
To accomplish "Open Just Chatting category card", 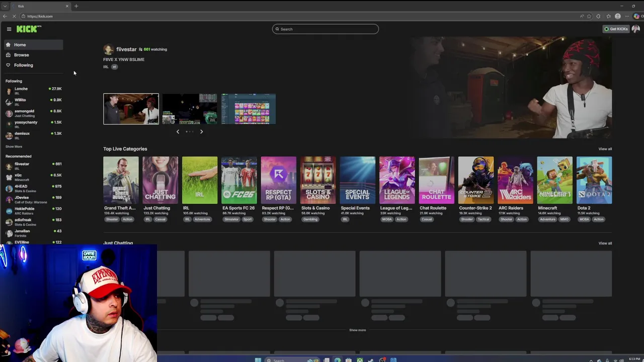I will tap(160, 180).
